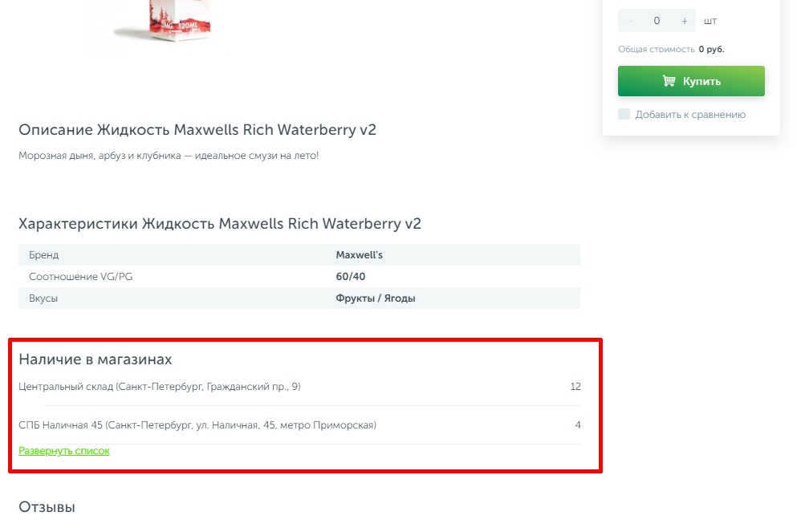The width and height of the screenshot is (797, 532).
Task: Click the Общая стоимость 0 руб. text
Action: click(671, 49)
